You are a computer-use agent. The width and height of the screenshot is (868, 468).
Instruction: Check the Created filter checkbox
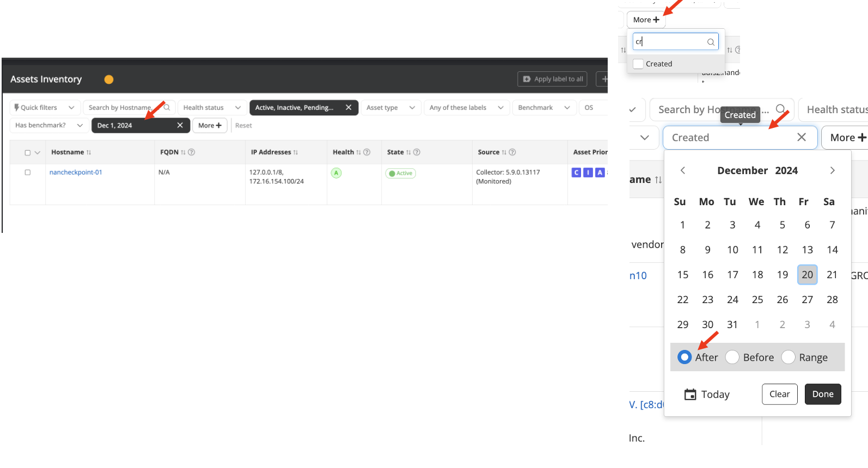[x=638, y=64]
